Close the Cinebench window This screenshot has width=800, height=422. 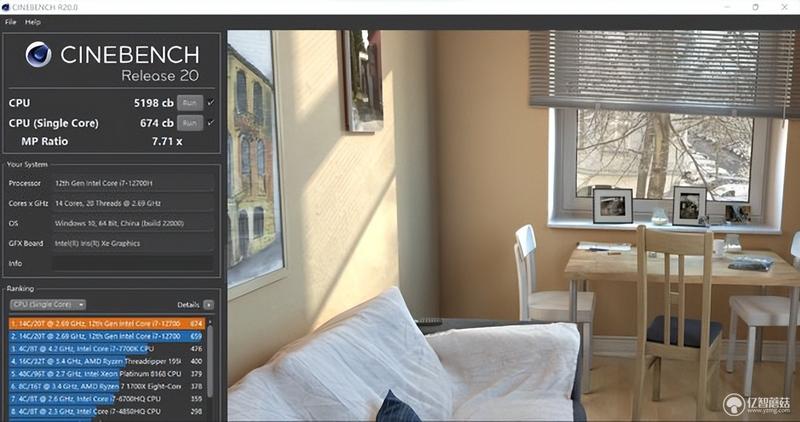click(x=785, y=7)
